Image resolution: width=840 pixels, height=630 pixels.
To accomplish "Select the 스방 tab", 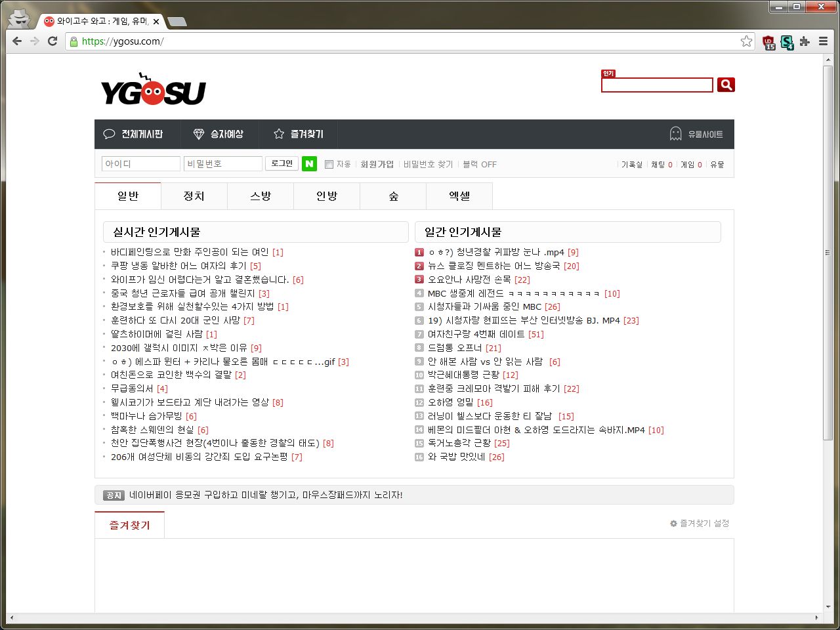I will click(261, 196).
